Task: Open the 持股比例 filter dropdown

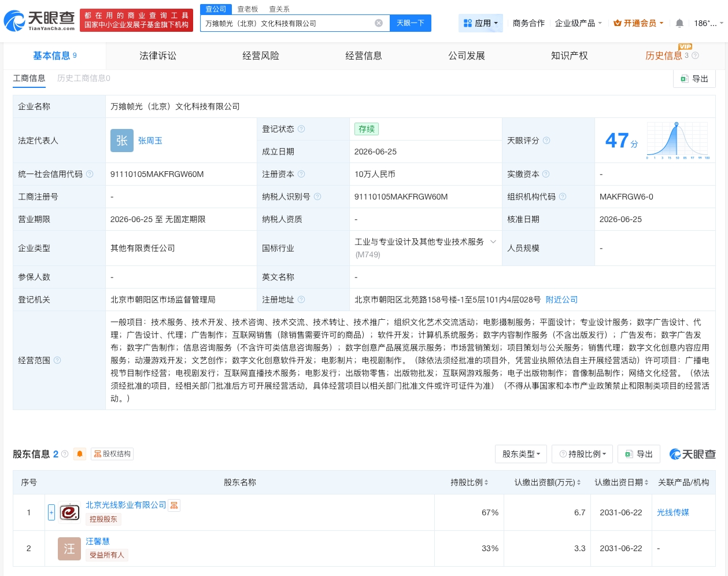Action: click(582, 454)
